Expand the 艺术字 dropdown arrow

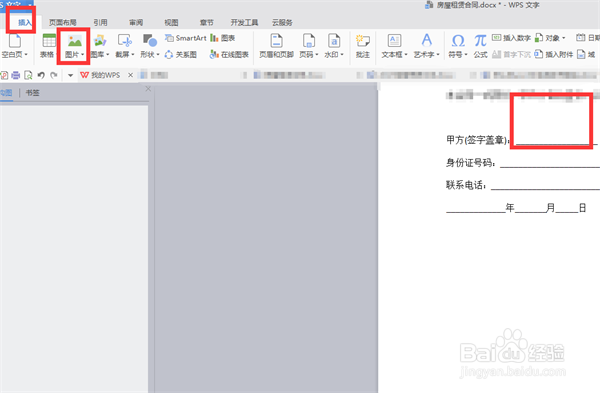[438, 55]
